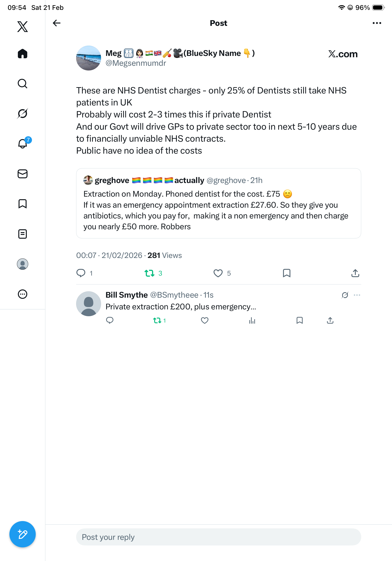Open the Search icon in sidebar
392x561 pixels.
[23, 84]
